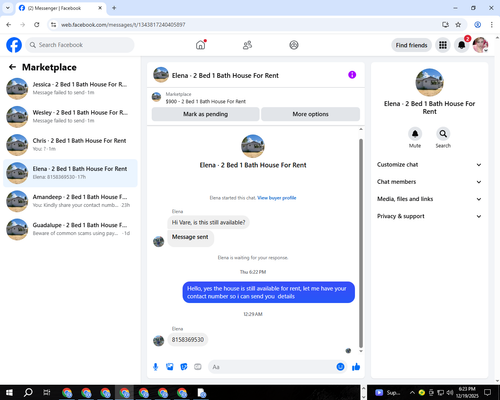Screen dimensions: 500x400
Task: Open the Friends icon in top navigation
Action: tap(247, 45)
